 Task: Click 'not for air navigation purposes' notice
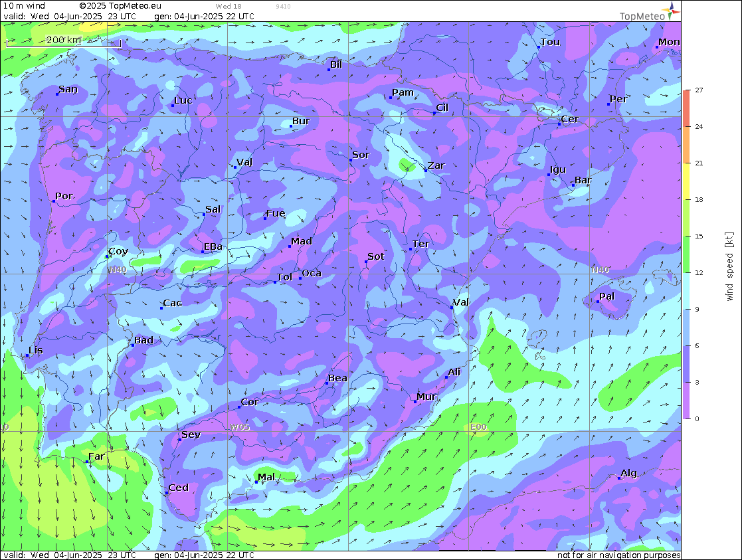coord(618,555)
